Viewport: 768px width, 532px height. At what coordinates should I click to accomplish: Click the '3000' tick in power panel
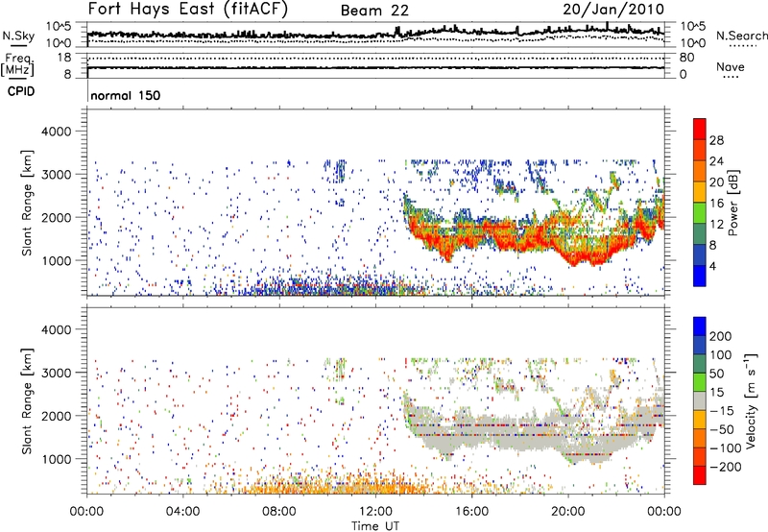tap(56, 175)
